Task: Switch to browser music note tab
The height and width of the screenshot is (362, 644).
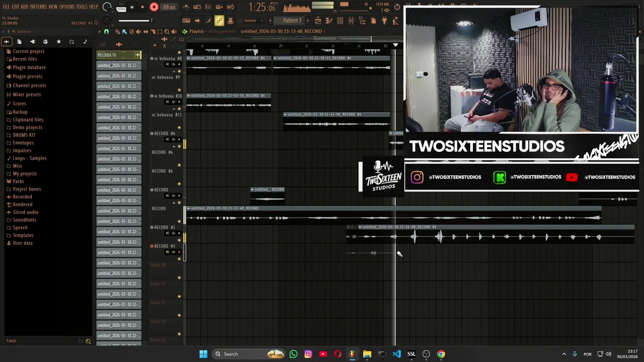Action: point(85,42)
